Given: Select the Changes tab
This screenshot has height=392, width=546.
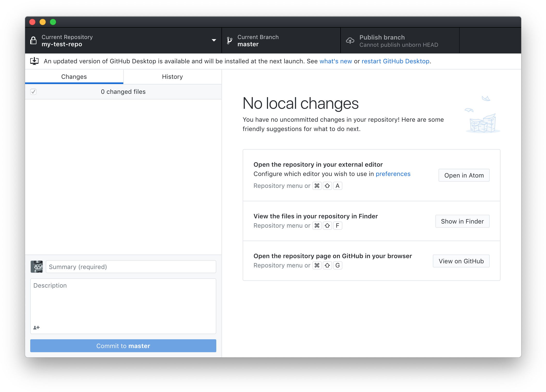Looking at the screenshot, I should tap(74, 77).
